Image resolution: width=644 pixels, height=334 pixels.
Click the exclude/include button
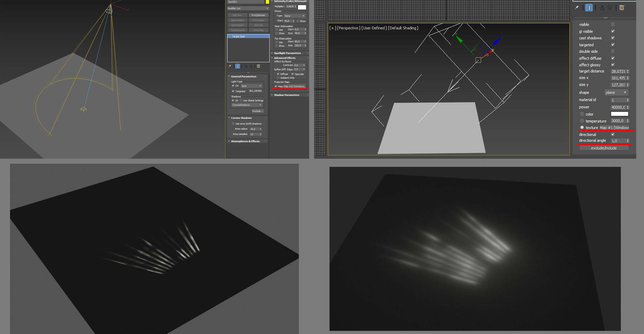pos(604,148)
